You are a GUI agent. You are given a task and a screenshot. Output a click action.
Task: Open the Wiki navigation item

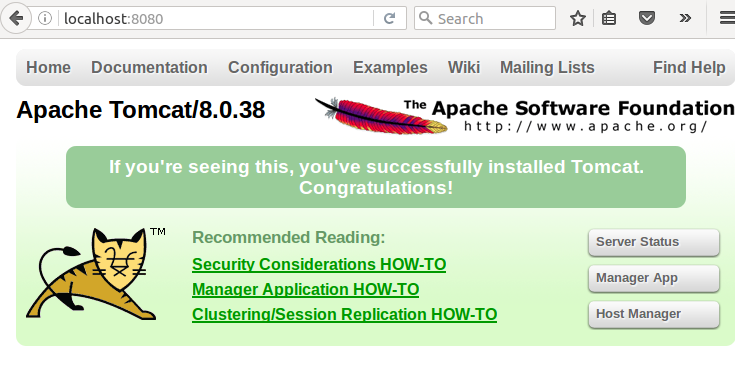point(464,67)
